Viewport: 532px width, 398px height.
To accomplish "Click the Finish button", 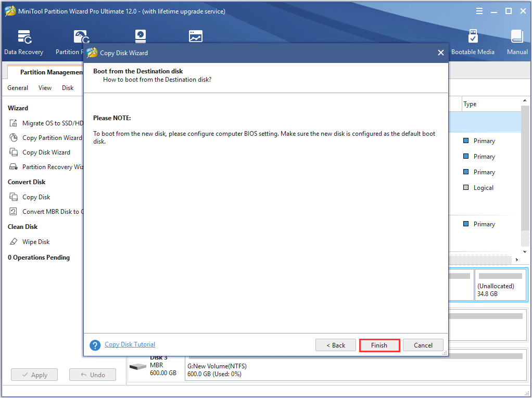I will click(379, 344).
